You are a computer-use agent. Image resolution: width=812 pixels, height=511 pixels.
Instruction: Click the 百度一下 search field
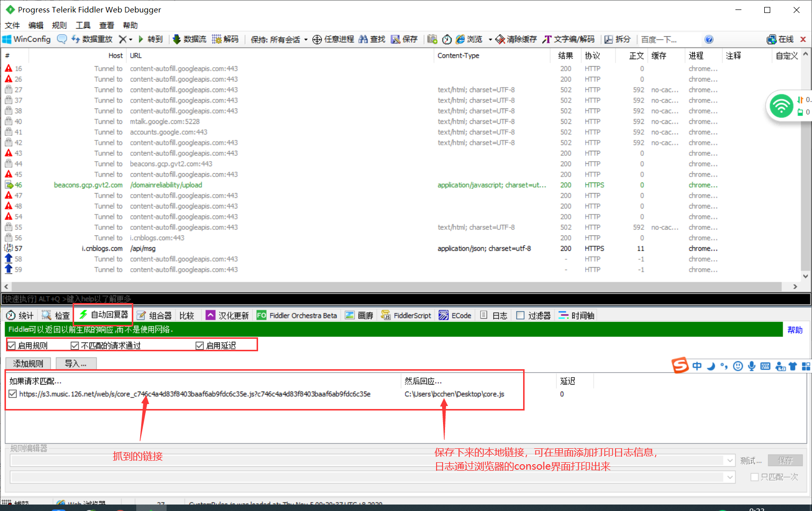pyautogui.click(x=669, y=39)
